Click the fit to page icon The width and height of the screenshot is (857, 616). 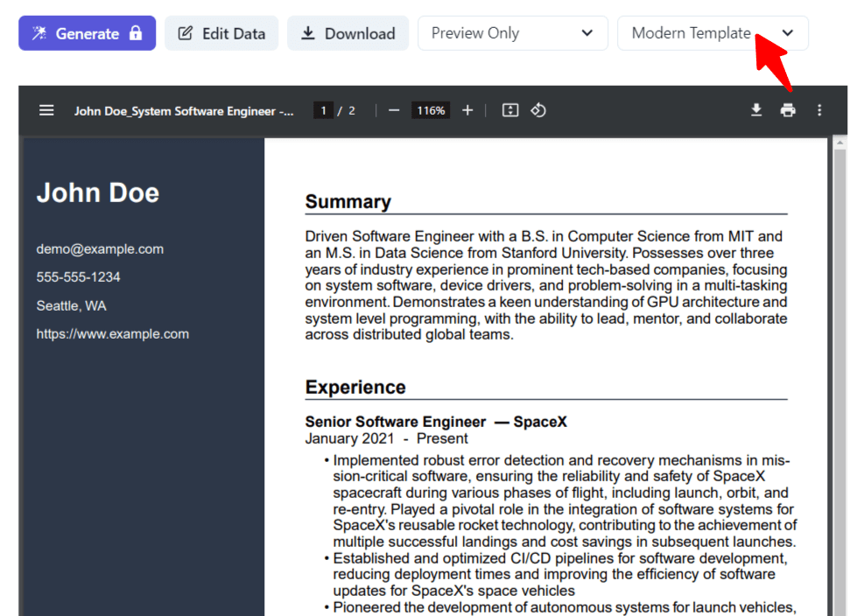point(510,111)
